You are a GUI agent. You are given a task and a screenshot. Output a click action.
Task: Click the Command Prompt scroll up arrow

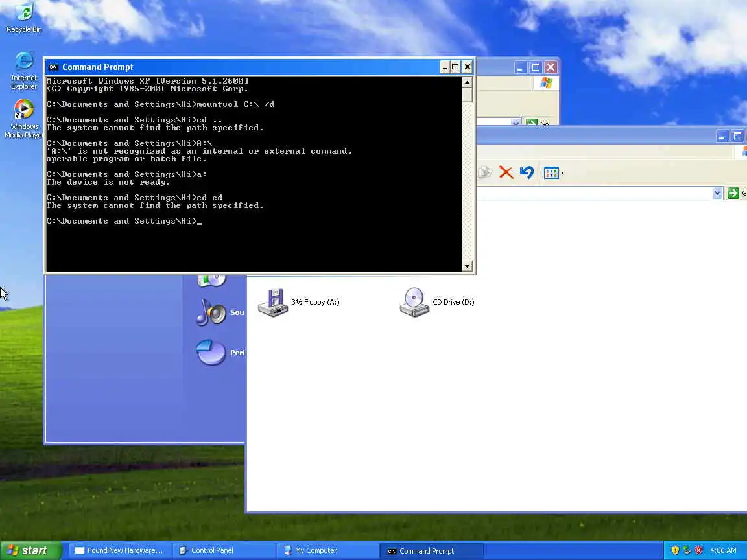[x=468, y=82]
